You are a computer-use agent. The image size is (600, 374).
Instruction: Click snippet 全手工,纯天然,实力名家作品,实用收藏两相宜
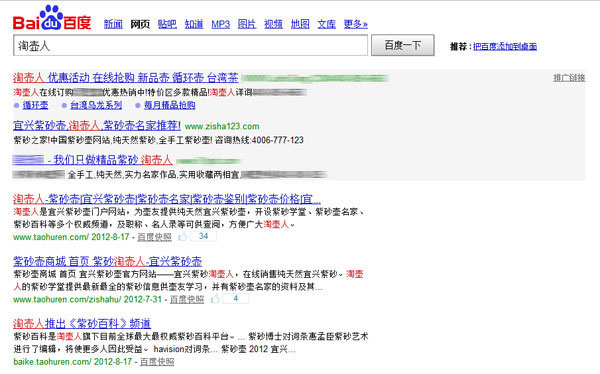click(153, 175)
